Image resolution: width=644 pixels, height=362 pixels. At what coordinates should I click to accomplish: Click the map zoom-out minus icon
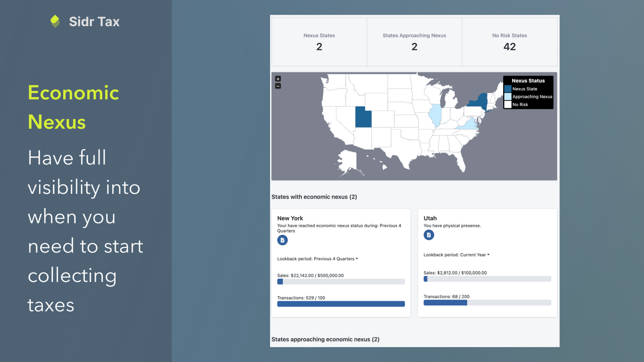coord(278,85)
